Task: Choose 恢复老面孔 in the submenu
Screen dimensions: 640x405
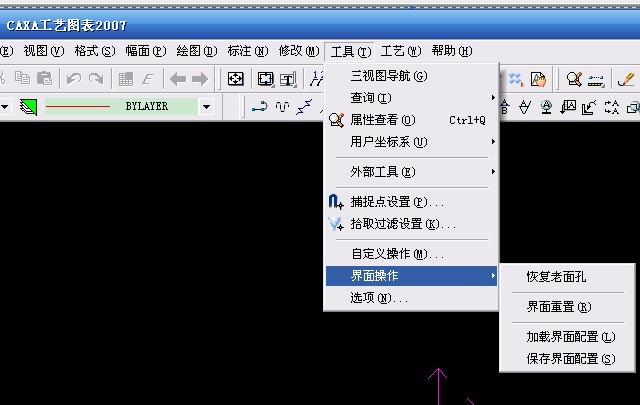Action: pos(556,276)
